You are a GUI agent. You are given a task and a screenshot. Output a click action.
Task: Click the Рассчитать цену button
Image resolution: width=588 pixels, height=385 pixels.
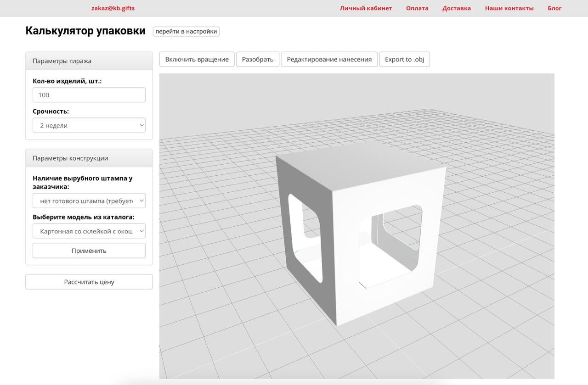89,282
